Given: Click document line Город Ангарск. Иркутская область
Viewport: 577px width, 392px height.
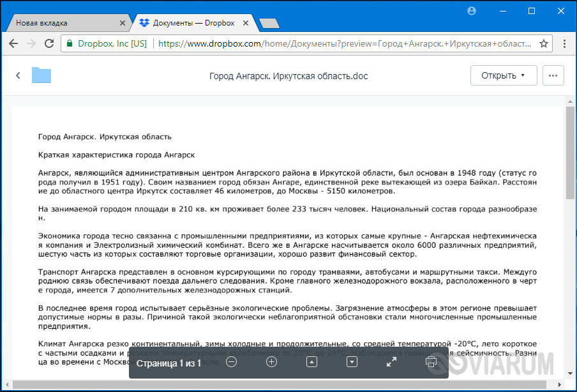Looking at the screenshot, I should (105, 137).
